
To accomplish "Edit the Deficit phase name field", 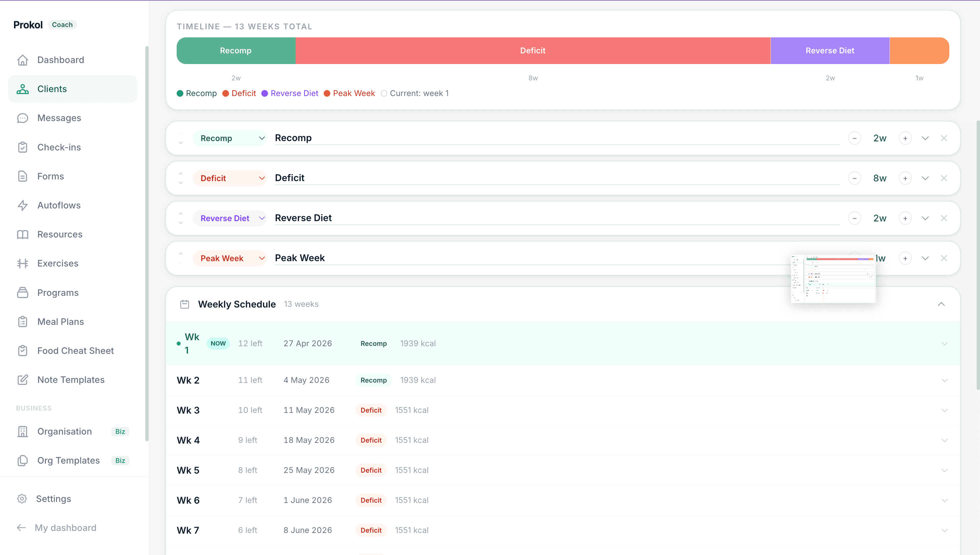I will click(557, 178).
